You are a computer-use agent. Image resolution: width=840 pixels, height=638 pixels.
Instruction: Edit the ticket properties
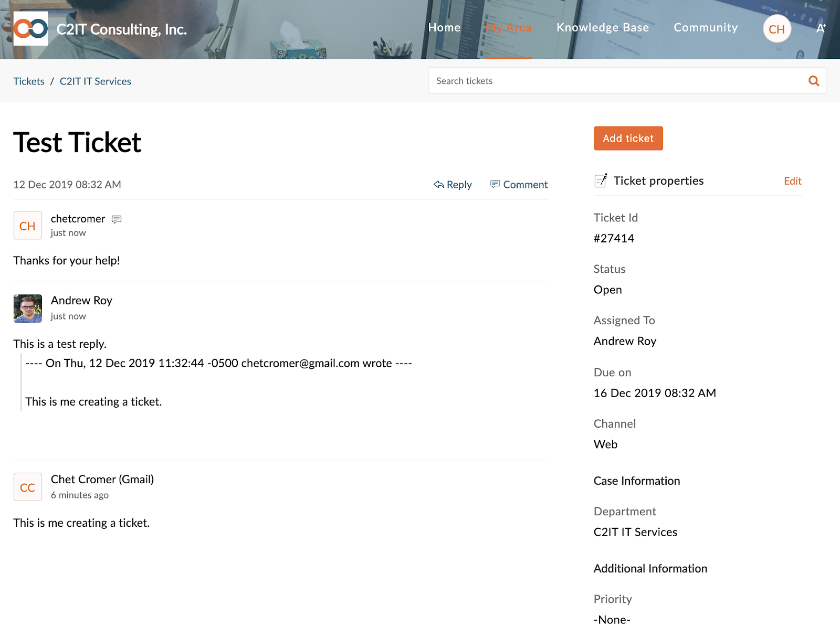click(x=792, y=181)
